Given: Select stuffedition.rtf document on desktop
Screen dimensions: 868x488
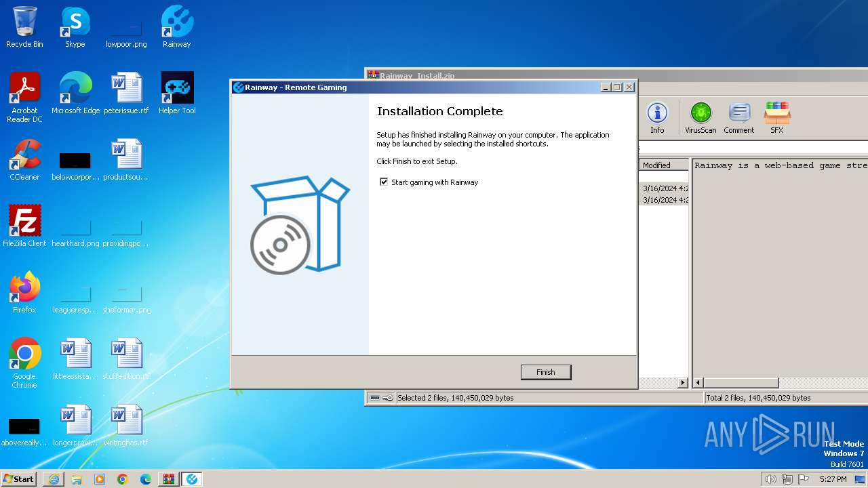Looking at the screenshot, I should pos(126,359).
